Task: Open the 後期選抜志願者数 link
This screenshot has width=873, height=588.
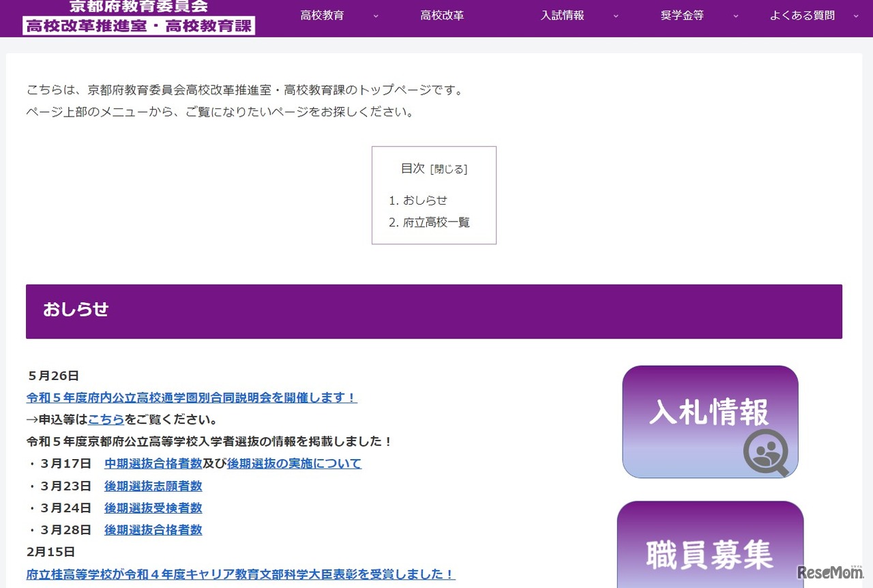Action: click(153, 486)
